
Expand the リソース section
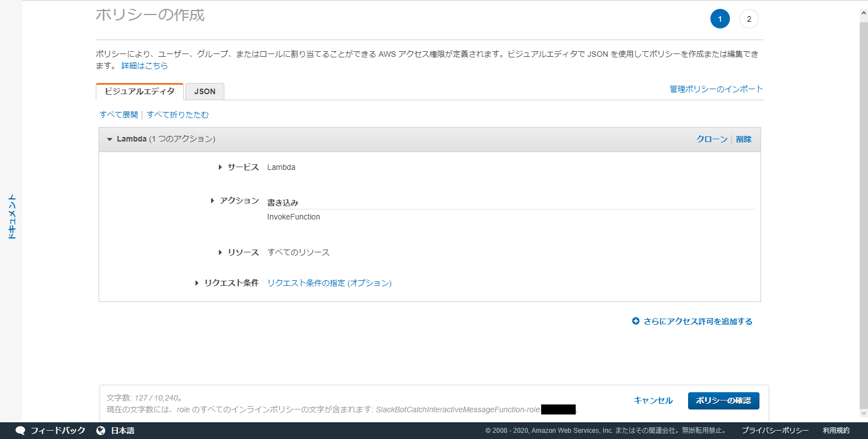click(220, 252)
